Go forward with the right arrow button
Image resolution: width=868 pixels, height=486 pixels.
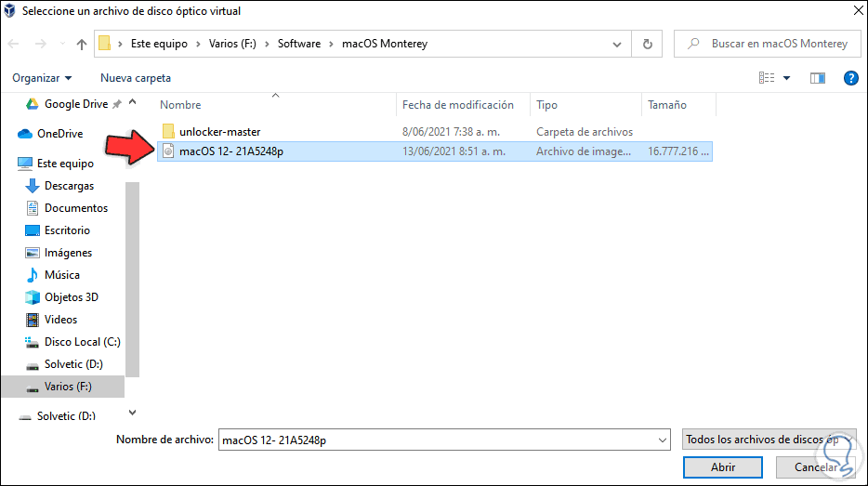pos(40,44)
